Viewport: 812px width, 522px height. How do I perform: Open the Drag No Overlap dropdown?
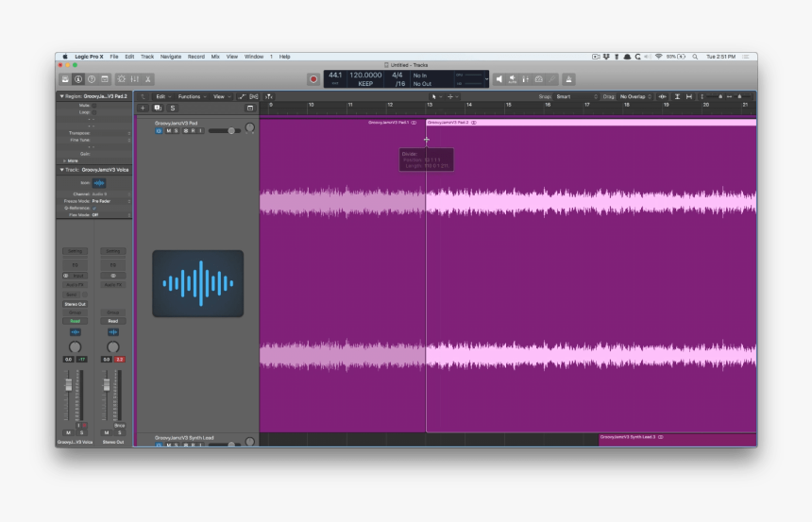[635, 96]
